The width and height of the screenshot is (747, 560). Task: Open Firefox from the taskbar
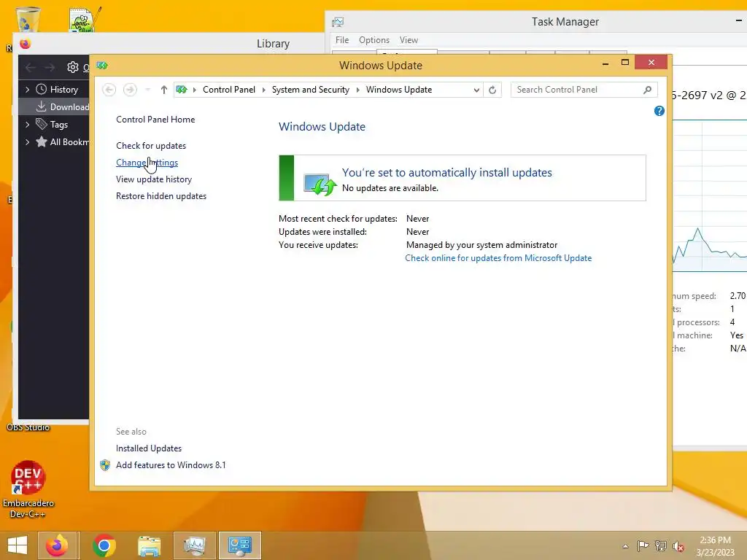click(57, 545)
